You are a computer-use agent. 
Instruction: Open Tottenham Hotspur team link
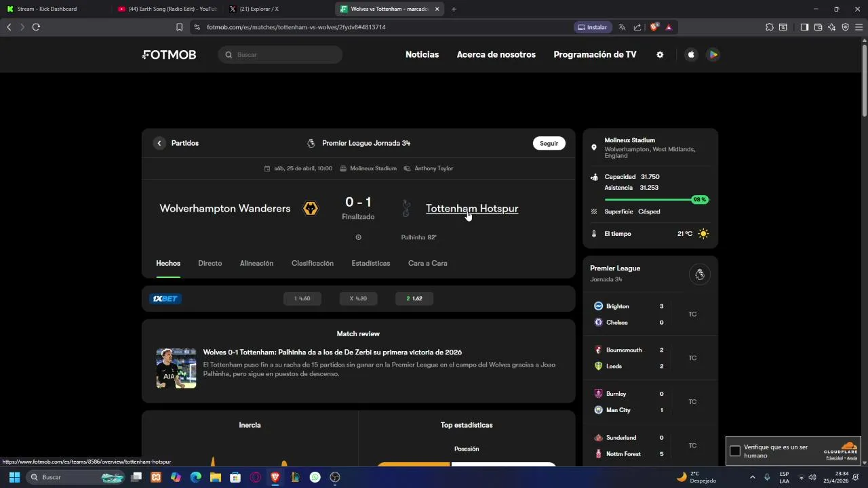[472, 209]
